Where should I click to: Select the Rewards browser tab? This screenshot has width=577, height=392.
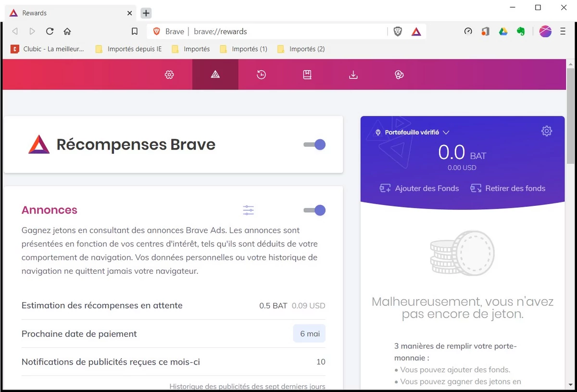tap(71, 13)
